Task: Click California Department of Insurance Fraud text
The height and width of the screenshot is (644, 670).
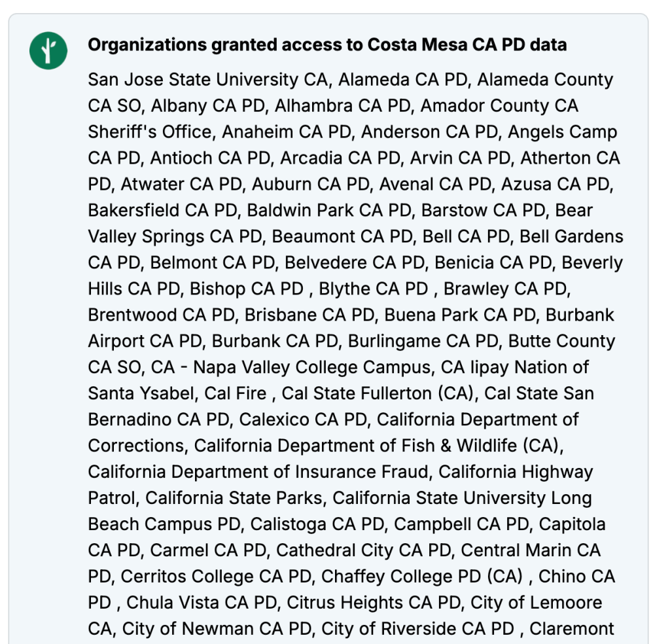Action: click(258, 473)
